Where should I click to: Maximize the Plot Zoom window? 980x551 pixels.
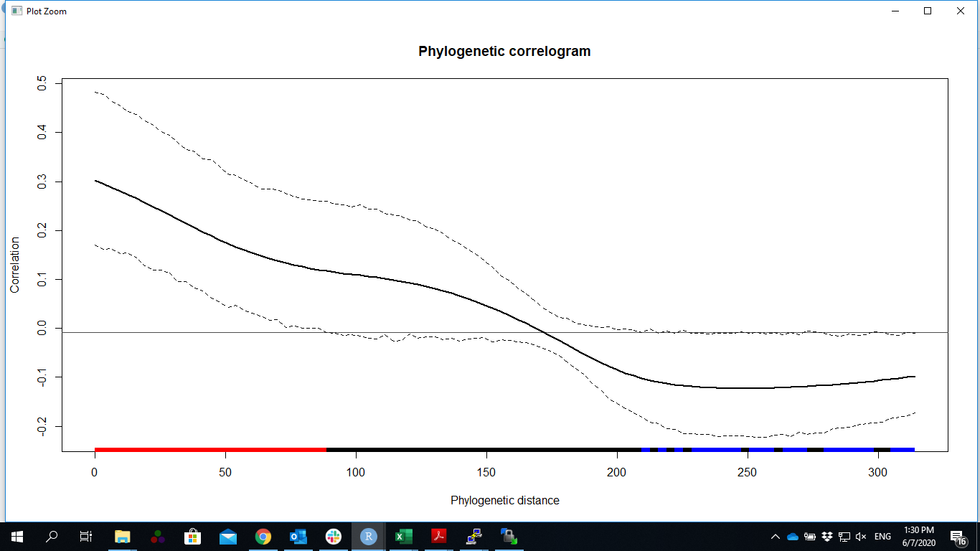pyautogui.click(x=928, y=11)
